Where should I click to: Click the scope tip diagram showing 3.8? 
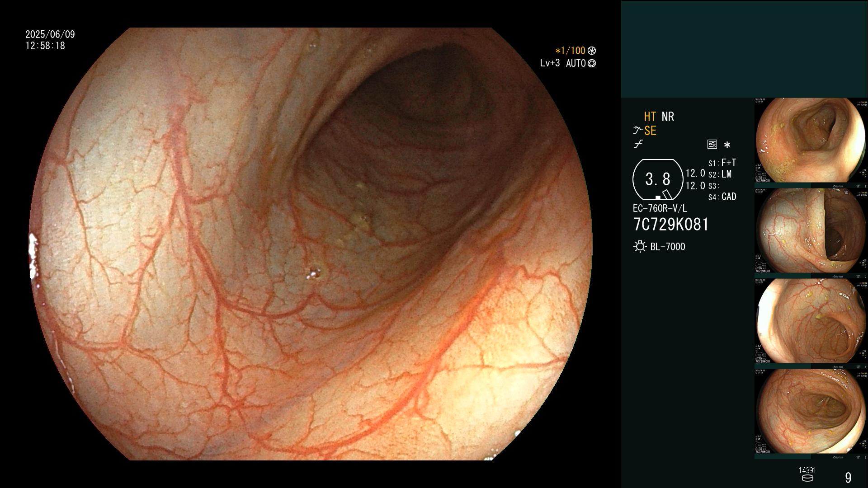(x=658, y=179)
